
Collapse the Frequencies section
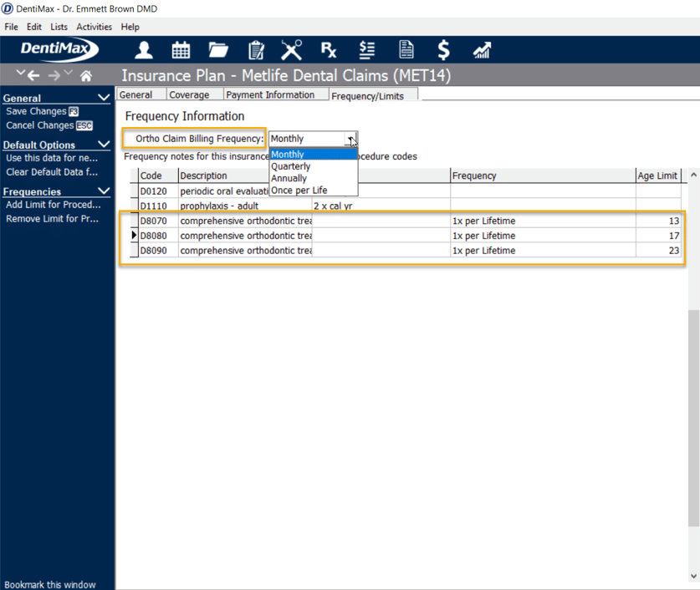[x=105, y=191]
